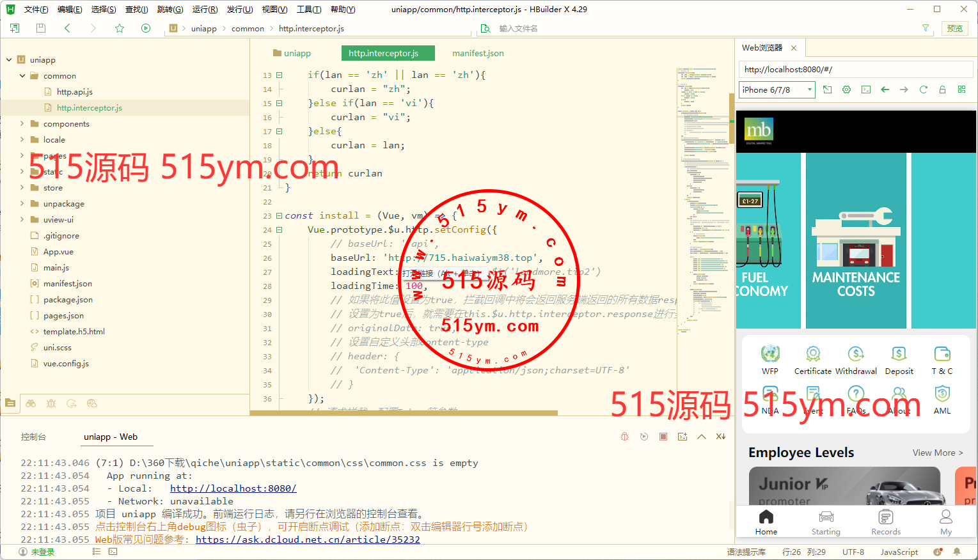Switch to the manifest.json editor tab
This screenshot has height=560, width=978.
point(478,53)
